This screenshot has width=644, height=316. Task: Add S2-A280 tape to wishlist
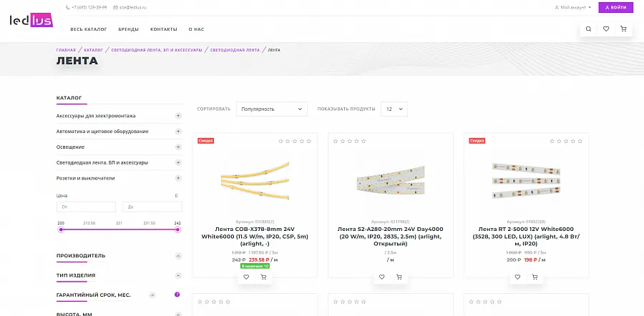[x=381, y=277]
